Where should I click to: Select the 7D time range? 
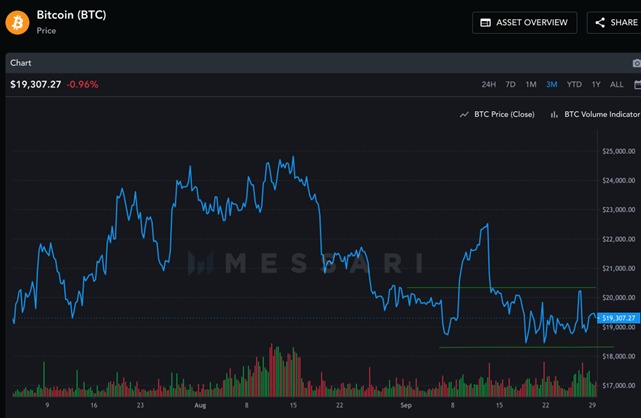click(510, 85)
